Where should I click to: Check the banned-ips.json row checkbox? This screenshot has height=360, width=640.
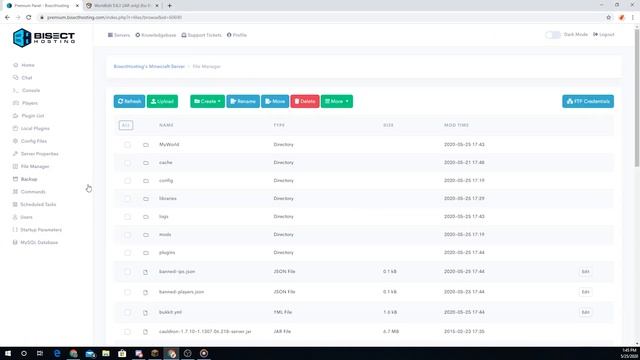[x=128, y=272]
